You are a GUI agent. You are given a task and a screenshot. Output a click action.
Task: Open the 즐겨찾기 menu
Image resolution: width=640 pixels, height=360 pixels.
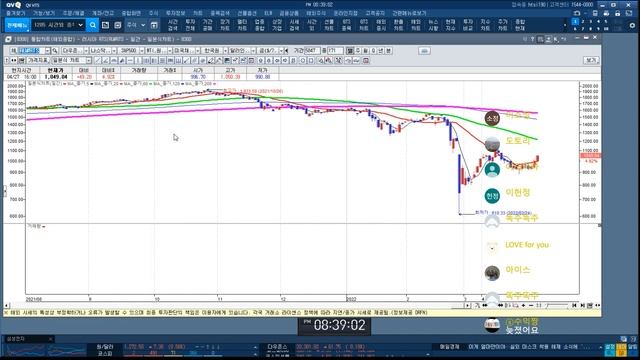(x=16, y=13)
